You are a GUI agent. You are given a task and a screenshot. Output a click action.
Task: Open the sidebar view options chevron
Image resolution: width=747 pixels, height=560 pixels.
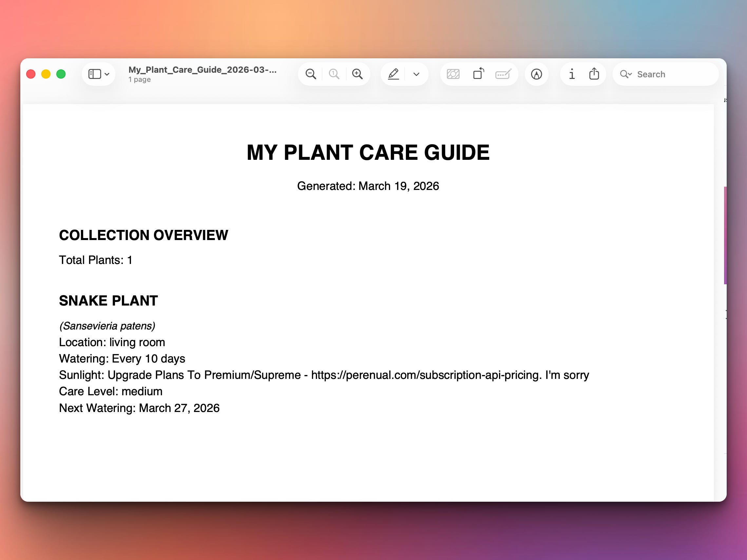pos(107,74)
